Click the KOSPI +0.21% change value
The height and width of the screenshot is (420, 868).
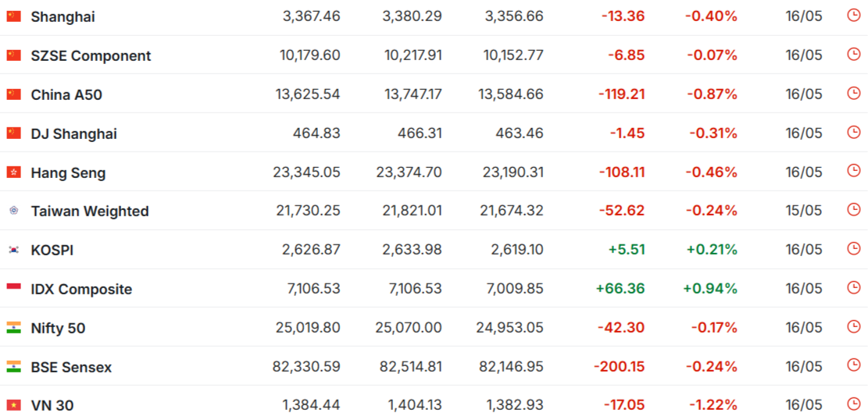pos(712,250)
